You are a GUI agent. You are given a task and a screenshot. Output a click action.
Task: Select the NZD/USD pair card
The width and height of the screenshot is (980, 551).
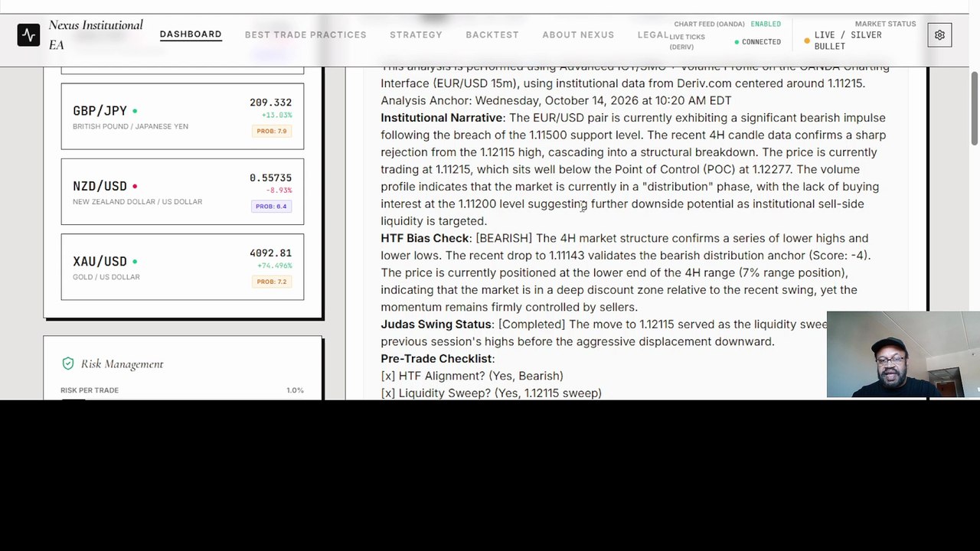[x=182, y=191]
